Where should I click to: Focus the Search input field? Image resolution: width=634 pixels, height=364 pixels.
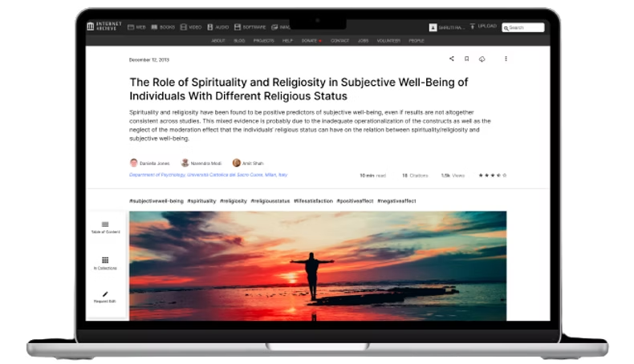(523, 27)
